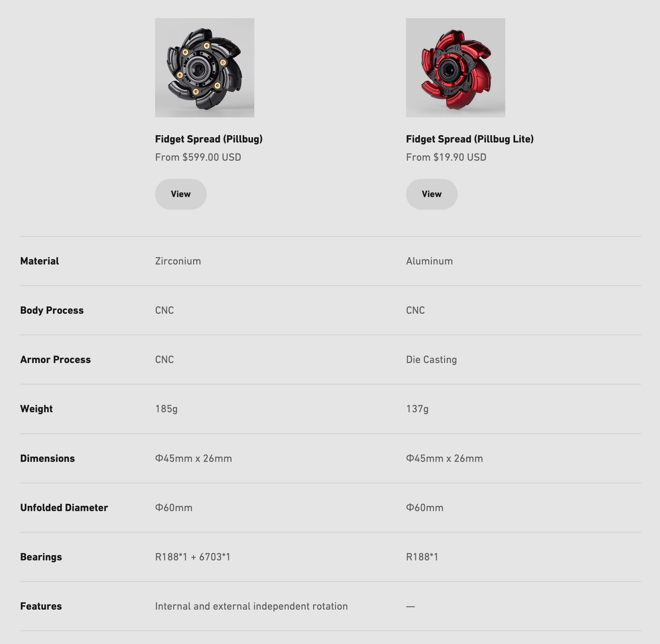Open the Fidget Spread (Pillbug) title link
The height and width of the screenshot is (644, 660).
click(209, 139)
